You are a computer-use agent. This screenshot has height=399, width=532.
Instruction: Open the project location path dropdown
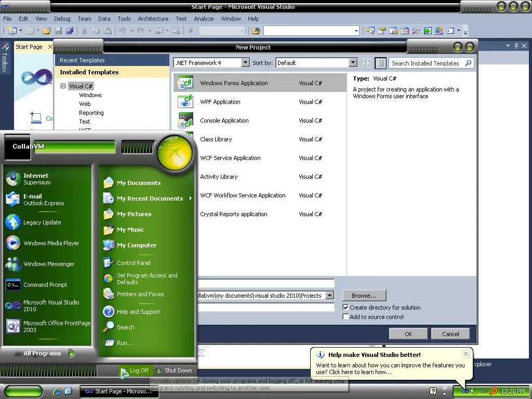[329, 296]
